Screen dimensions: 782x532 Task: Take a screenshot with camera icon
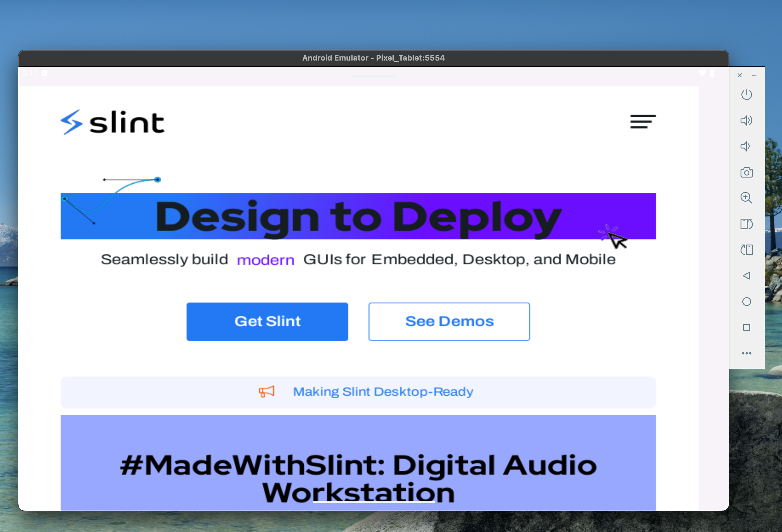[746, 172]
